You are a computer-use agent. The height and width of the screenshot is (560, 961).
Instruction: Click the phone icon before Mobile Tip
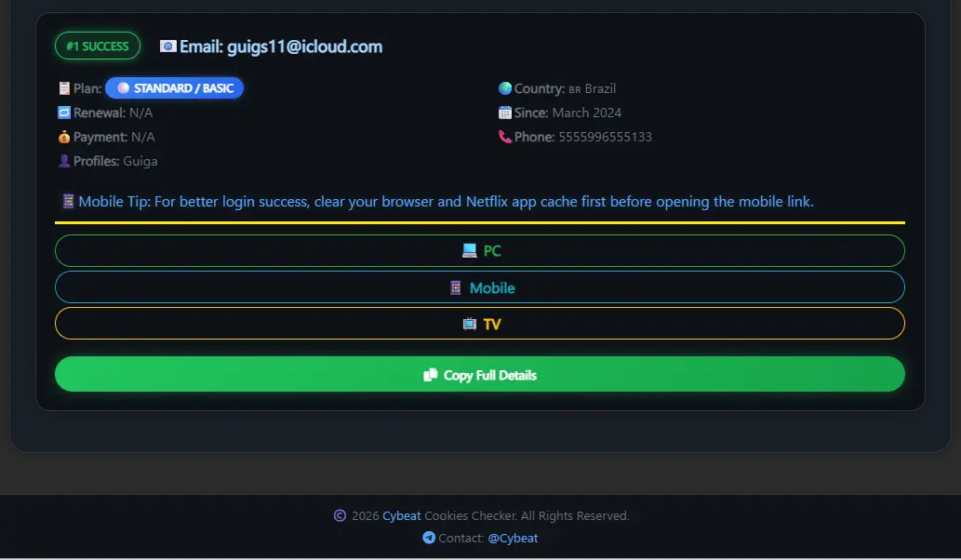pos(68,201)
